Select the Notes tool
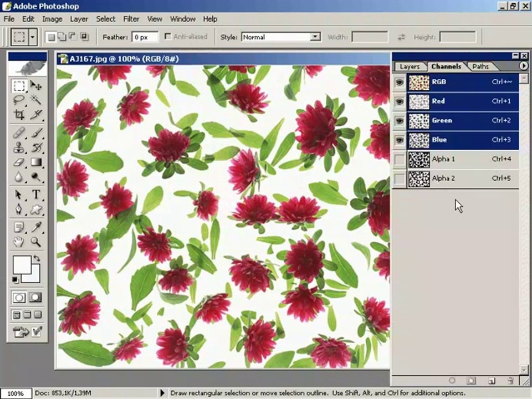 point(19,227)
